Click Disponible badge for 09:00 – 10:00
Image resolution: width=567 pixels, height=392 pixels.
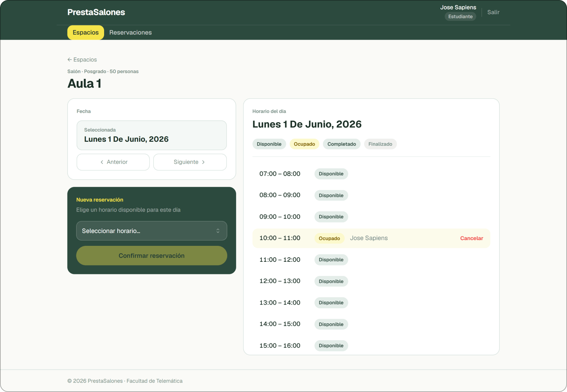pyautogui.click(x=331, y=217)
